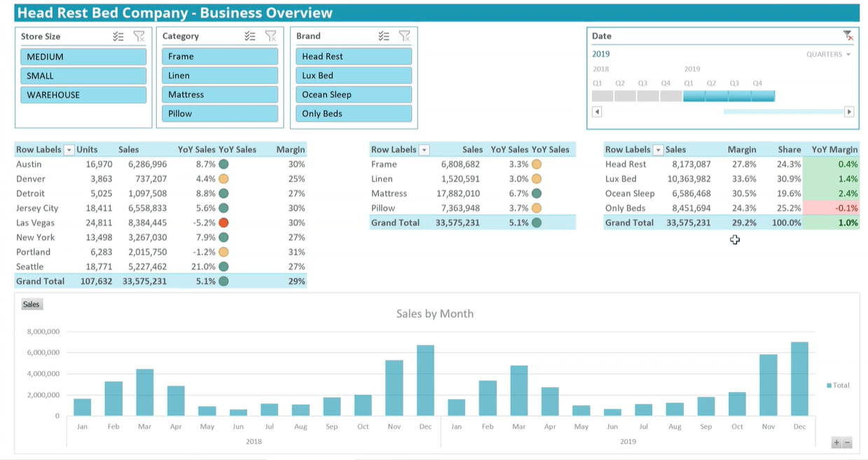Viewport: 868px width, 460px height.
Task: Clear filter on Category slicer
Action: pos(270,36)
